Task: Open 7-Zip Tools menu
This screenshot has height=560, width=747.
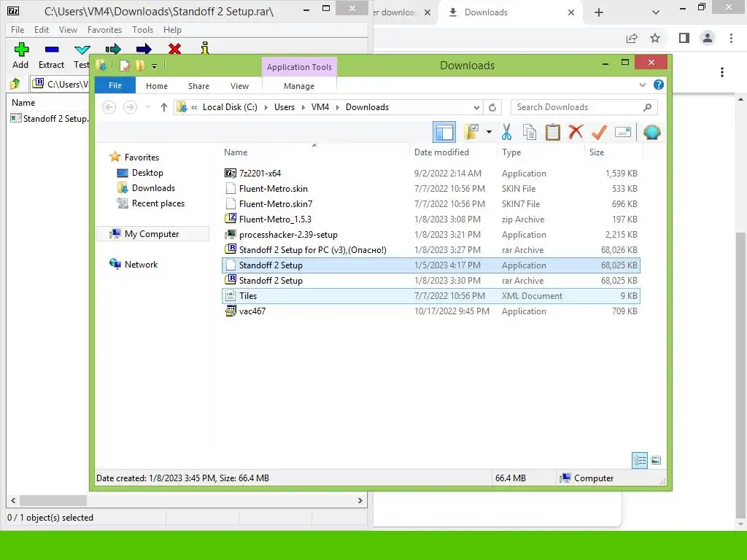Action: (143, 29)
